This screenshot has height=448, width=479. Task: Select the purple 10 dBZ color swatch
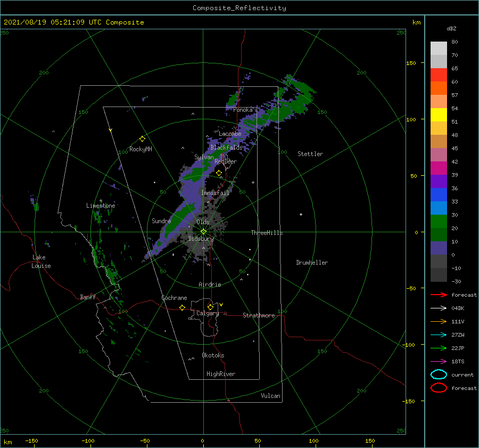439,248
